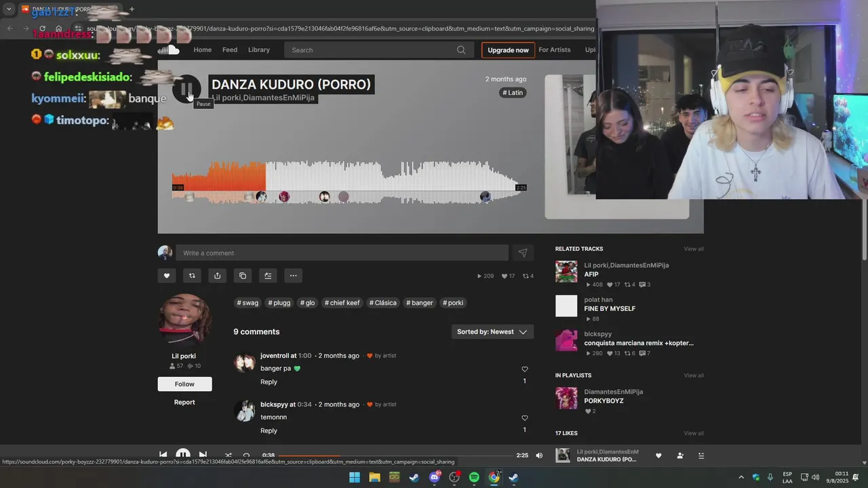Viewport: 868px width, 488px height.
Task: Pause the track with the large pause button
Action: [186, 89]
